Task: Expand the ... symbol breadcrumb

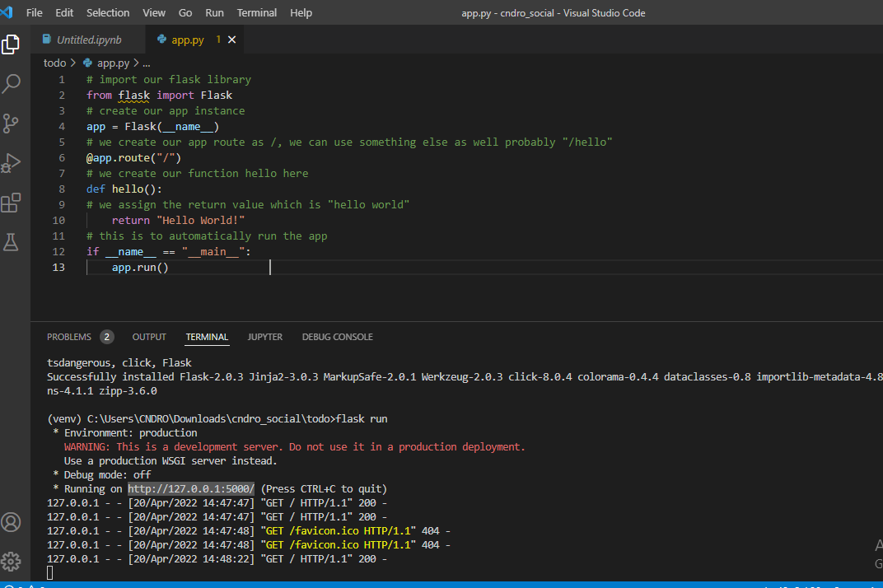Action: pos(145,62)
